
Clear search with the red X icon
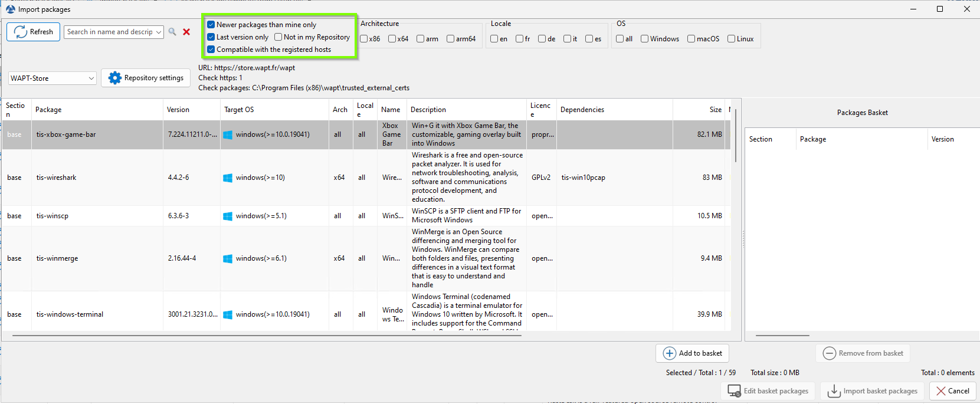[186, 32]
